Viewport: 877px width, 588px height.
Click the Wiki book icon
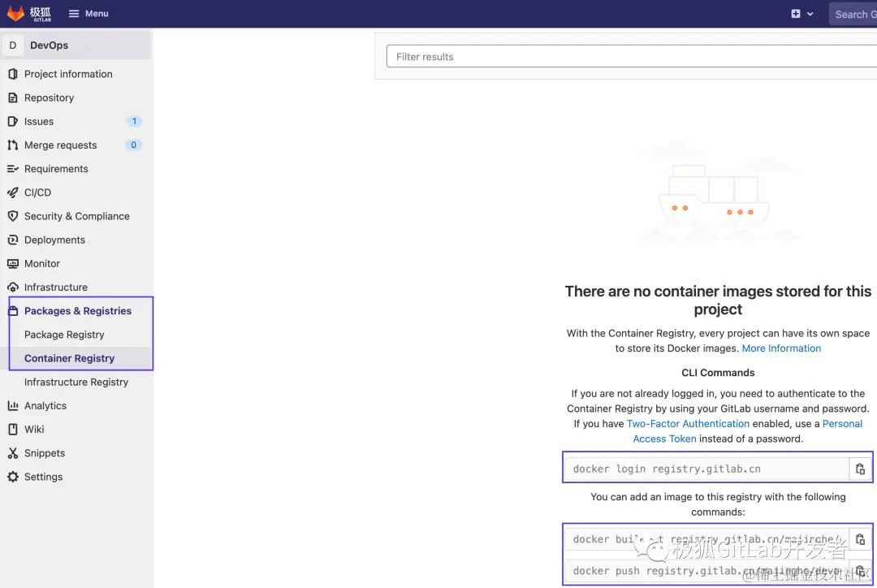click(x=13, y=430)
